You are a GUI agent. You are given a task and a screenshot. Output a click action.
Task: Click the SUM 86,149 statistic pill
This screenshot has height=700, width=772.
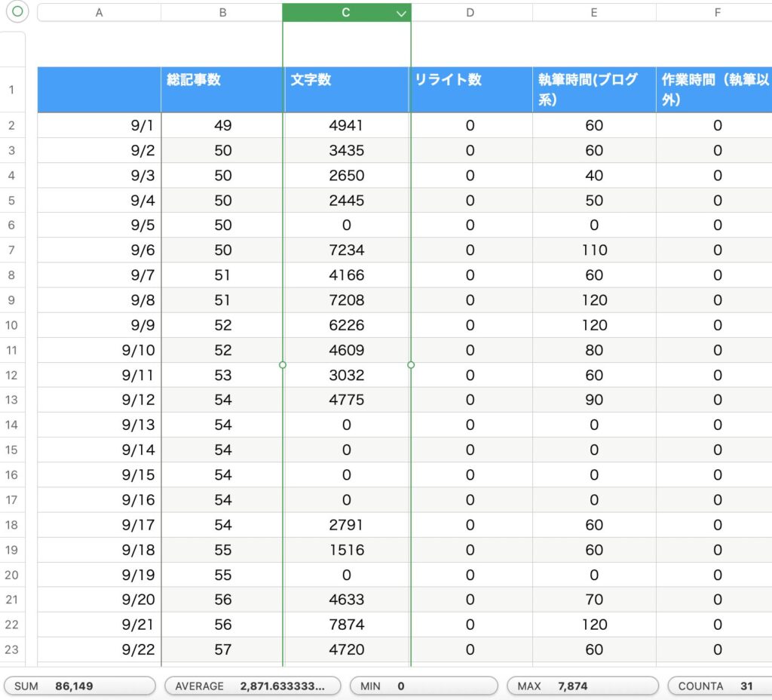[x=81, y=686]
